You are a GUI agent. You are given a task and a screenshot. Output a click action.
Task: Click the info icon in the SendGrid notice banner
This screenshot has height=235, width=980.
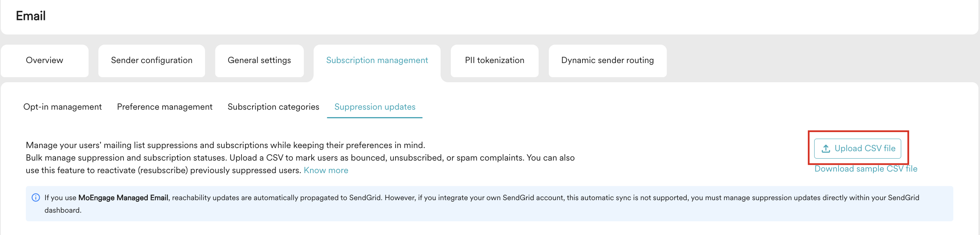tap(36, 198)
